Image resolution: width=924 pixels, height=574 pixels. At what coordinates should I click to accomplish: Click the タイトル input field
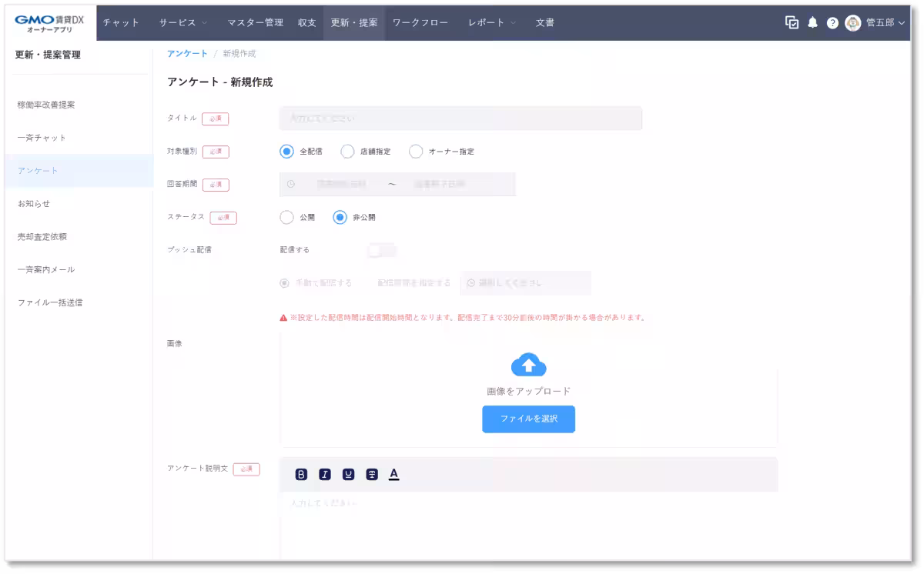tap(460, 118)
